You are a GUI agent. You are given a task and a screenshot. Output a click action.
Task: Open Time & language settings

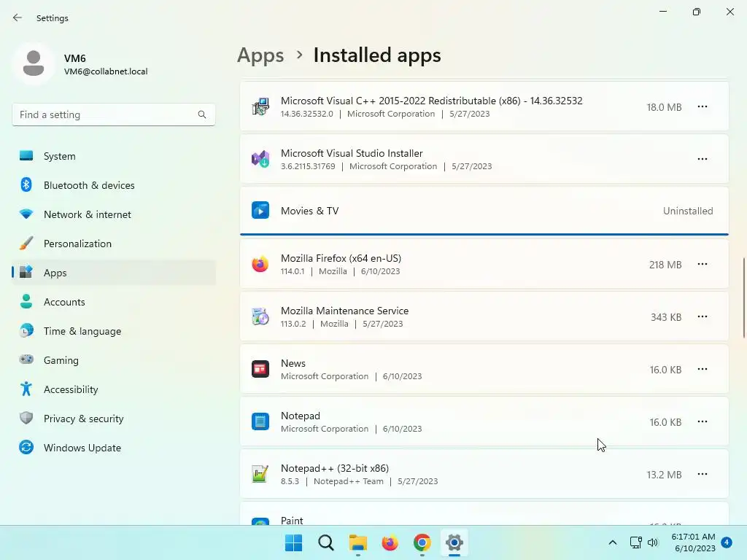[x=113, y=331]
